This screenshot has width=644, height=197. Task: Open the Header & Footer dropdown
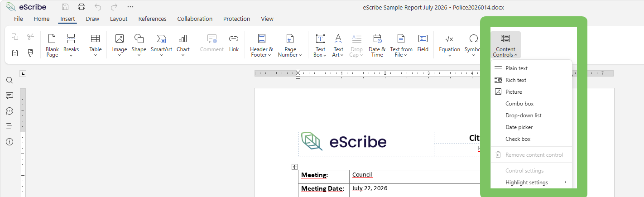[262, 45]
